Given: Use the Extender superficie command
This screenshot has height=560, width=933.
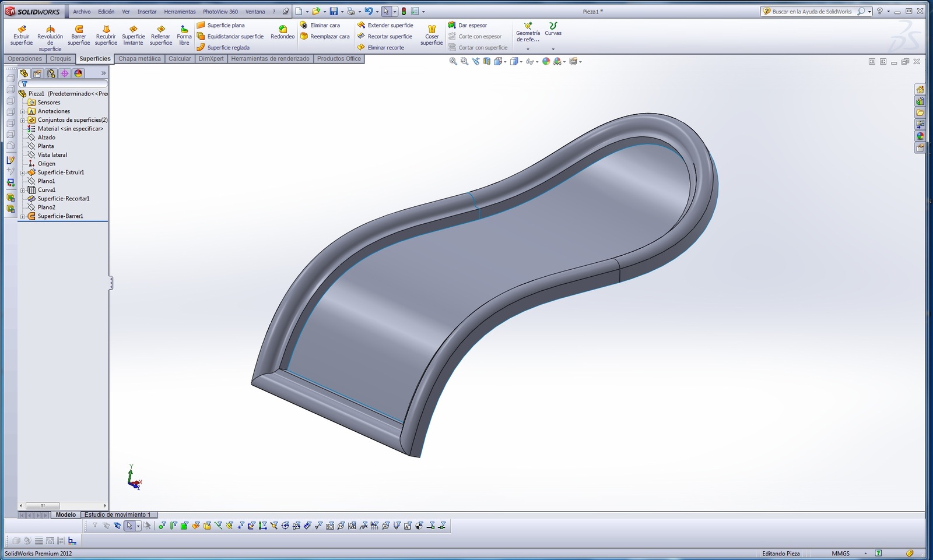Looking at the screenshot, I should (385, 25).
